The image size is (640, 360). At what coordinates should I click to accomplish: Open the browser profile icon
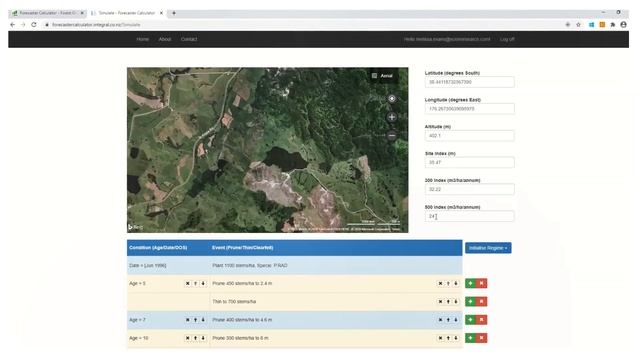623,24
